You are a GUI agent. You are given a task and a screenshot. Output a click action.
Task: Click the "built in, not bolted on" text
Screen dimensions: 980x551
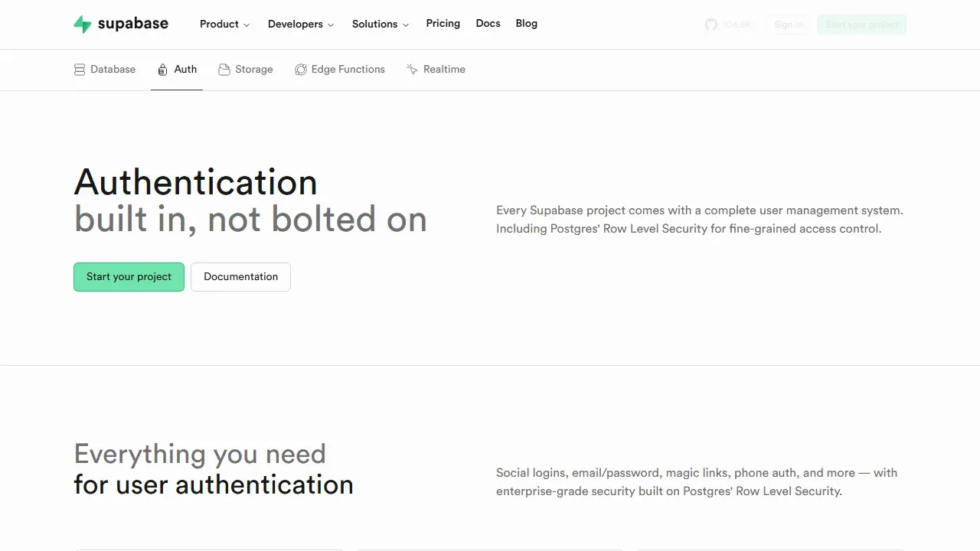pyautogui.click(x=250, y=220)
